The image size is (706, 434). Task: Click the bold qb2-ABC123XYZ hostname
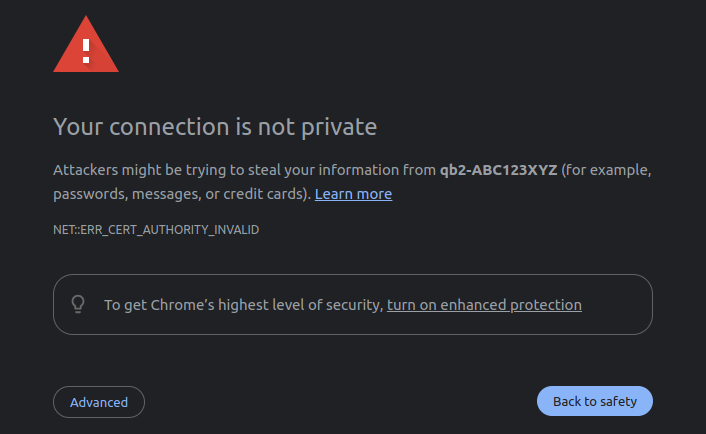point(498,170)
